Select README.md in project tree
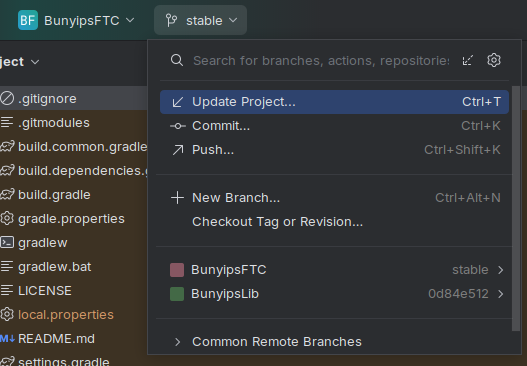The image size is (527, 366). [x=56, y=339]
